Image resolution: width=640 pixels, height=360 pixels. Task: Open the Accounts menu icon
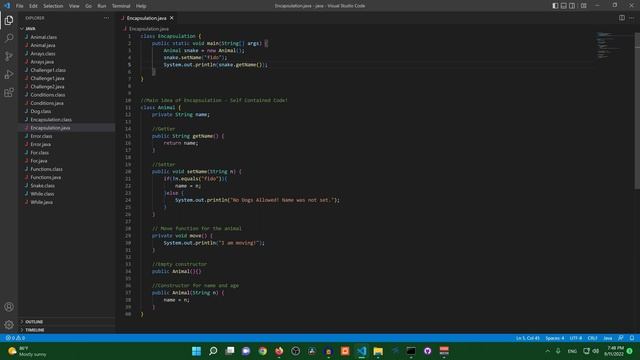pyautogui.click(x=9, y=307)
